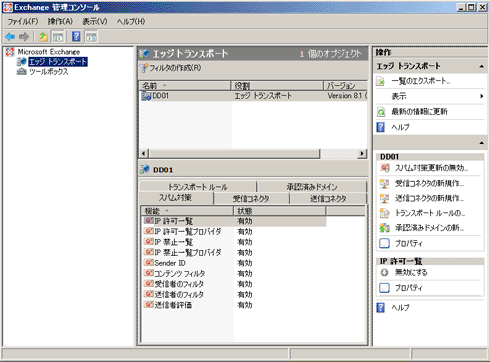Click the Back arrow toolbar icon

10,37
